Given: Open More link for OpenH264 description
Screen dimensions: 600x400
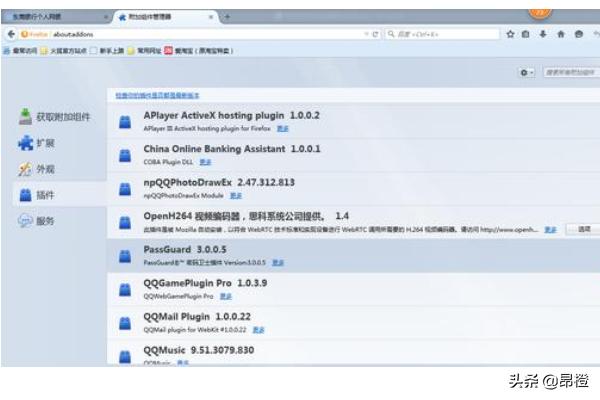Looking at the screenshot, I should [550, 230].
